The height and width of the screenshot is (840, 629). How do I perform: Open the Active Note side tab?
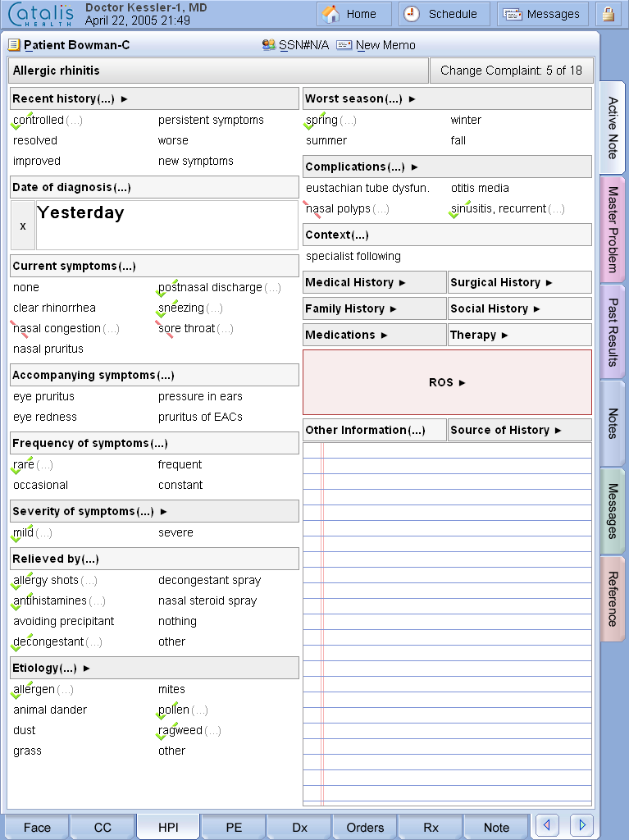(x=613, y=127)
